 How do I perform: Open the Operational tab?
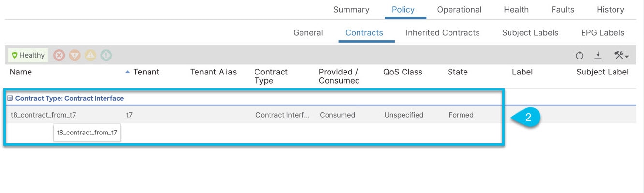(459, 10)
